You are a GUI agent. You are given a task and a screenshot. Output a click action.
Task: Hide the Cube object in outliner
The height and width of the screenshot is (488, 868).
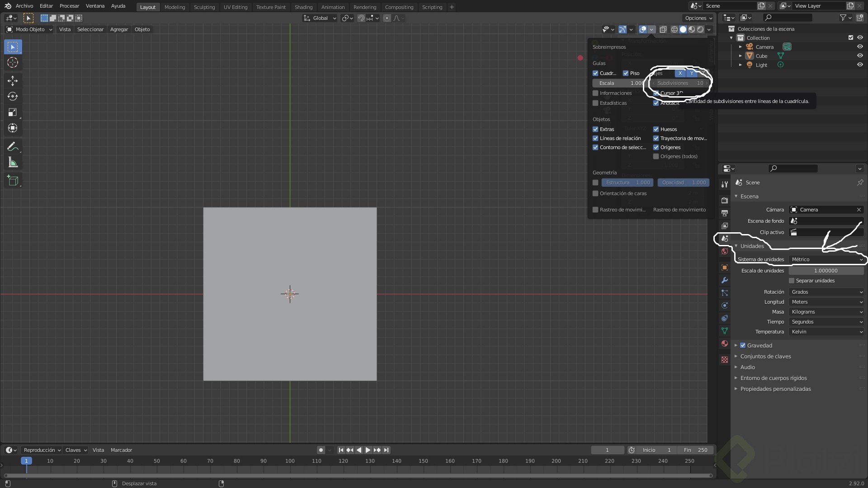click(x=860, y=56)
